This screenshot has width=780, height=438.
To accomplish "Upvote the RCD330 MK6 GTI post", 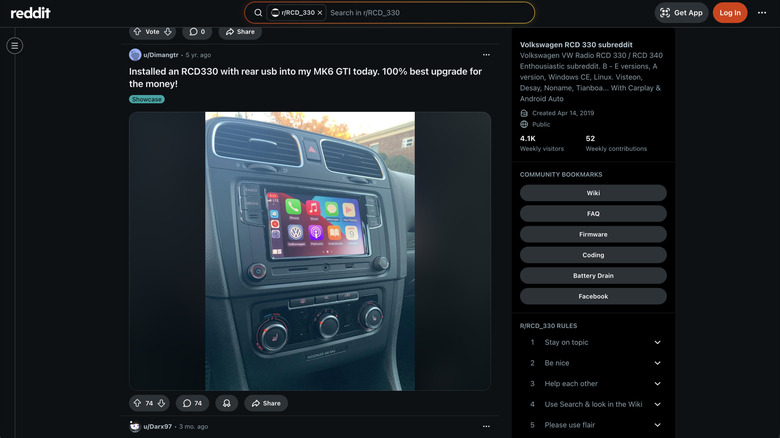I will coord(137,403).
